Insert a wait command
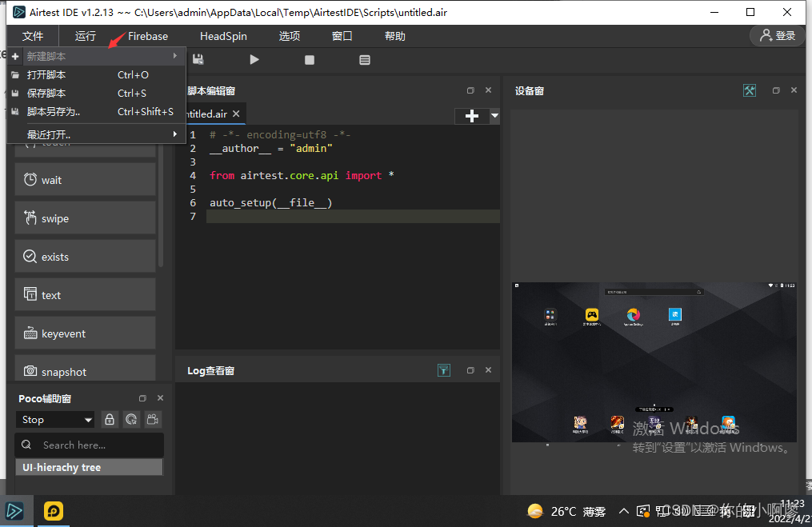This screenshot has width=812, height=527. click(x=85, y=180)
